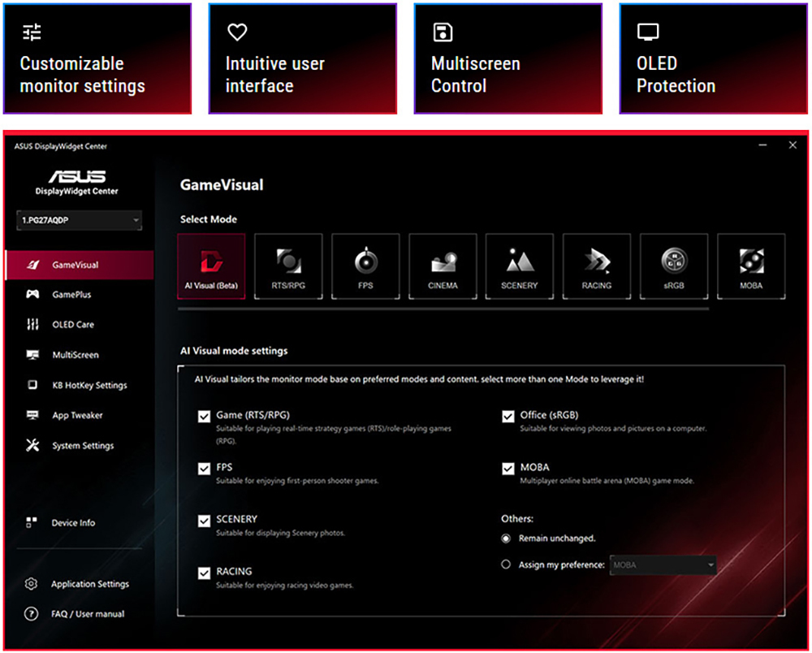Toggle the Office (sRGB) checkbox
The height and width of the screenshot is (653, 812).
tap(508, 417)
